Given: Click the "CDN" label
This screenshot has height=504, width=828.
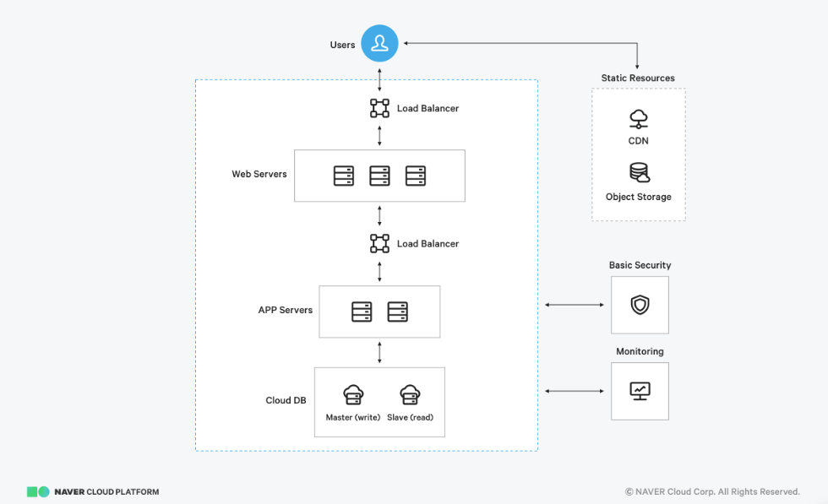Looking at the screenshot, I should tap(639, 140).
